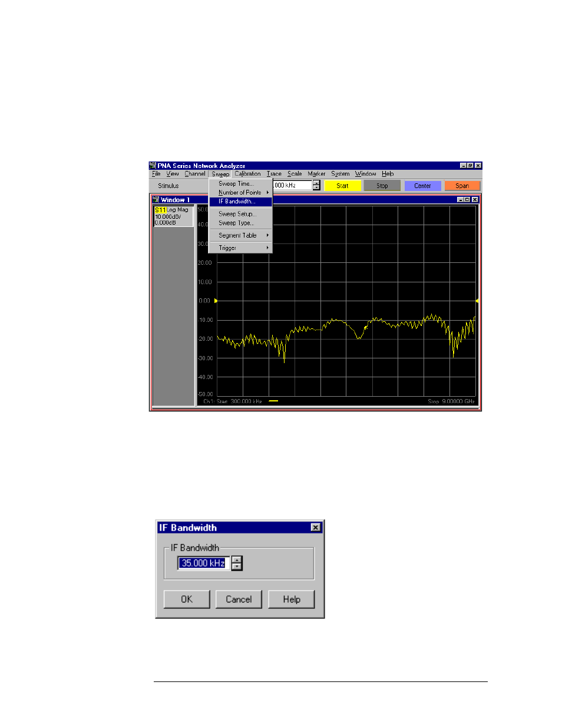The width and height of the screenshot is (562, 728).
Task: Click Help in IF Bandwidth dialog
Action: [x=292, y=599]
